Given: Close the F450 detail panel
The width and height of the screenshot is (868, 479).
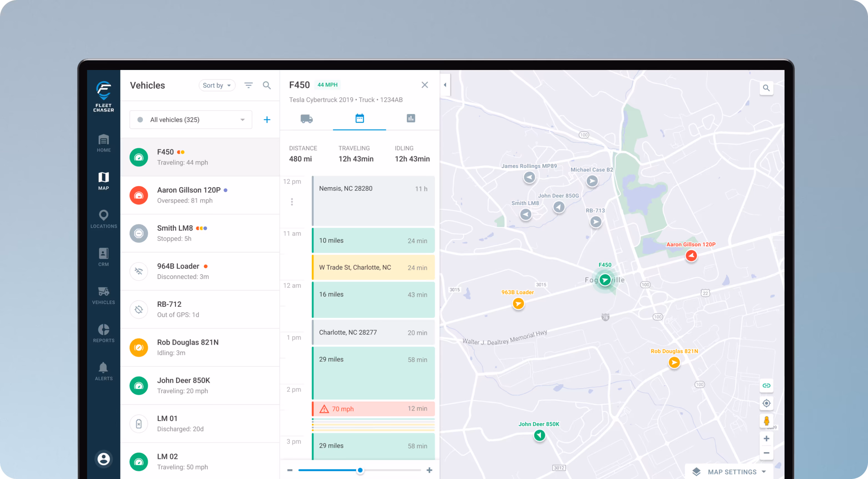Looking at the screenshot, I should tap(425, 85).
